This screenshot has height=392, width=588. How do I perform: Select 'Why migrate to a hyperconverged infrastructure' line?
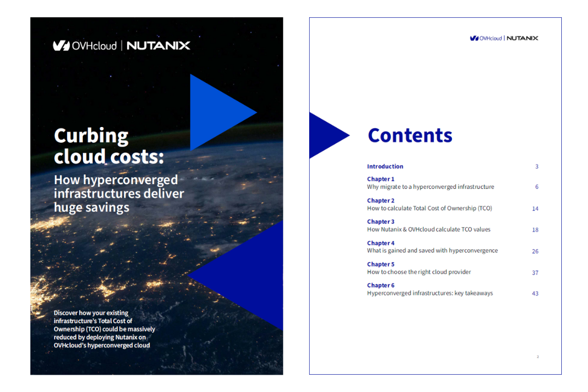tap(430, 187)
